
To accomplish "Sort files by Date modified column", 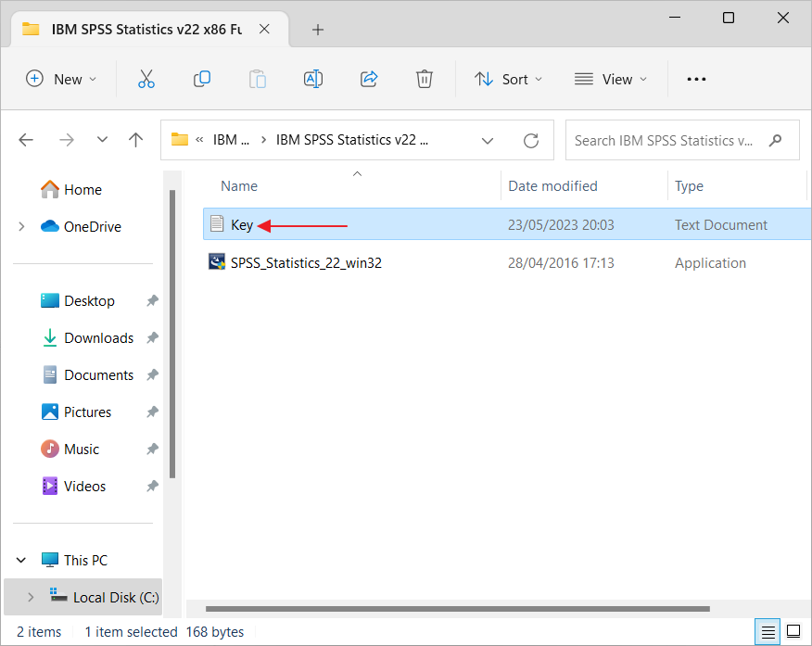I will click(553, 186).
